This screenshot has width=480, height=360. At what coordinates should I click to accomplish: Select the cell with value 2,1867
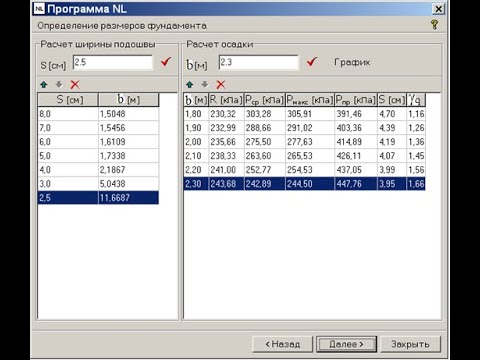(x=129, y=170)
